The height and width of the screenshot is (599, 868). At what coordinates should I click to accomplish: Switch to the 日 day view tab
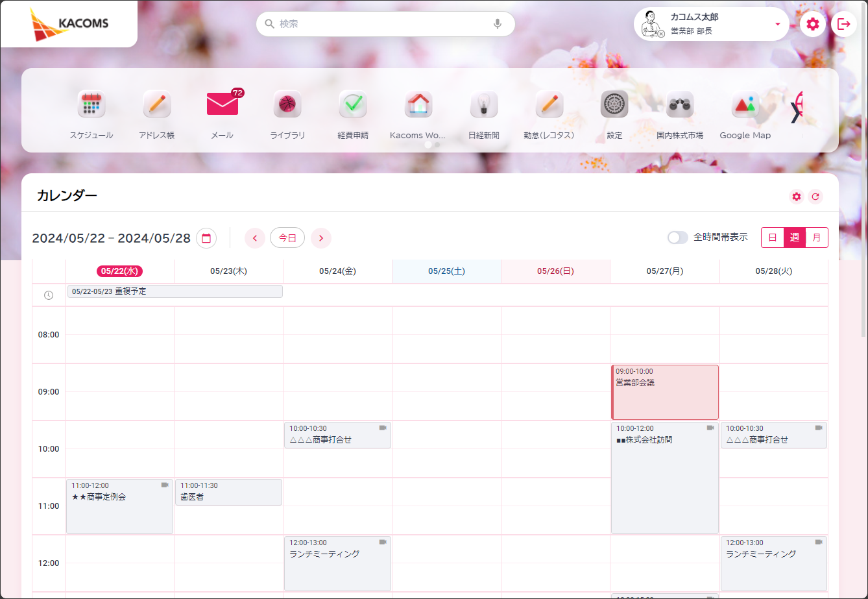click(x=772, y=238)
